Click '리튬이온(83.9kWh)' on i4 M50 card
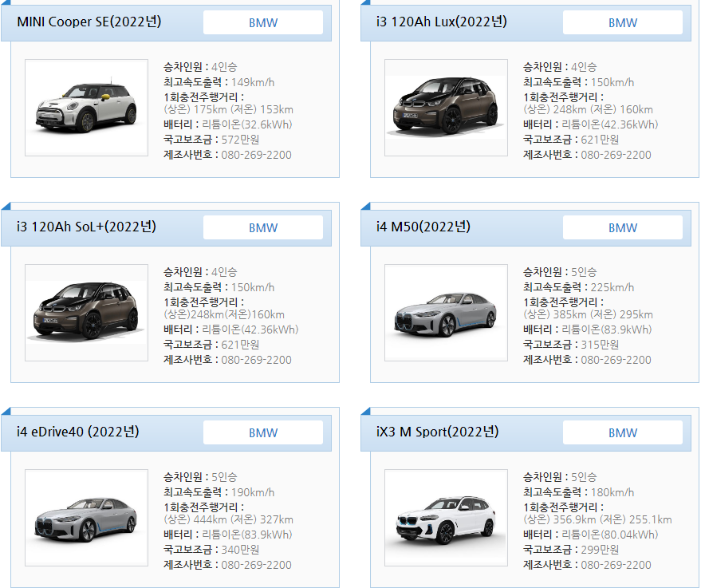 [606, 330]
